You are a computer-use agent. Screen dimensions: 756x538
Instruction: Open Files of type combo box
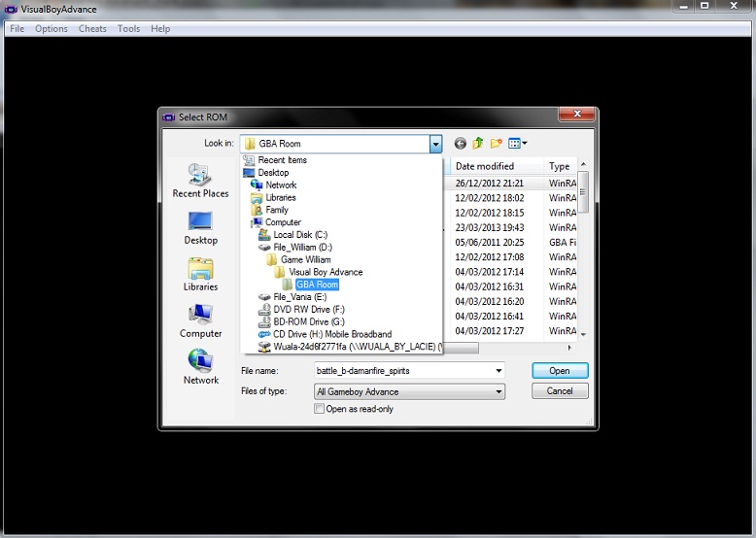pyautogui.click(x=409, y=392)
